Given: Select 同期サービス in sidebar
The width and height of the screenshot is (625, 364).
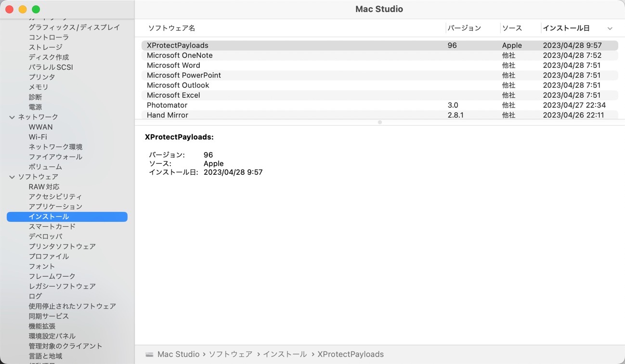Looking at the screenshot, I should [49, 316].
